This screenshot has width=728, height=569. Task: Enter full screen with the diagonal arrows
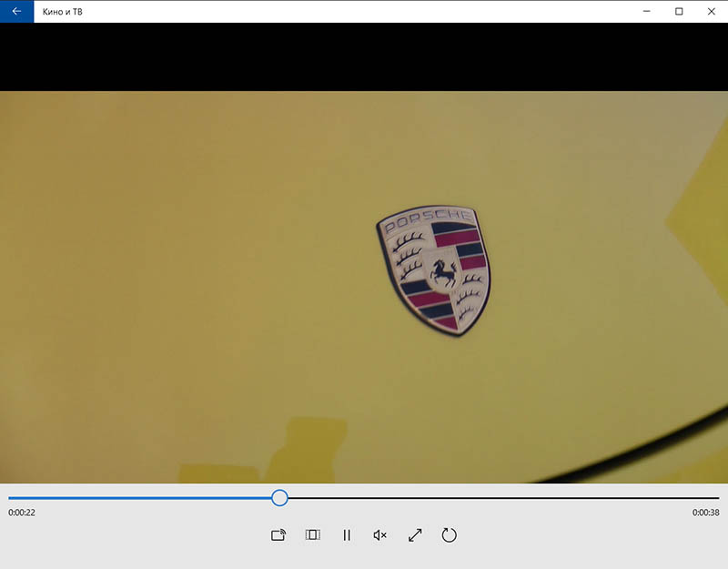[x=415, y=535]
